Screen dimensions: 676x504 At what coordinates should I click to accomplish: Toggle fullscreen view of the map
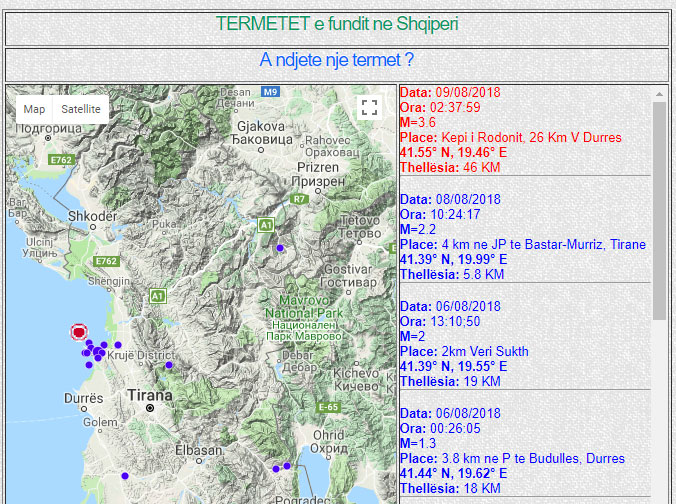(x=369, y=108)
